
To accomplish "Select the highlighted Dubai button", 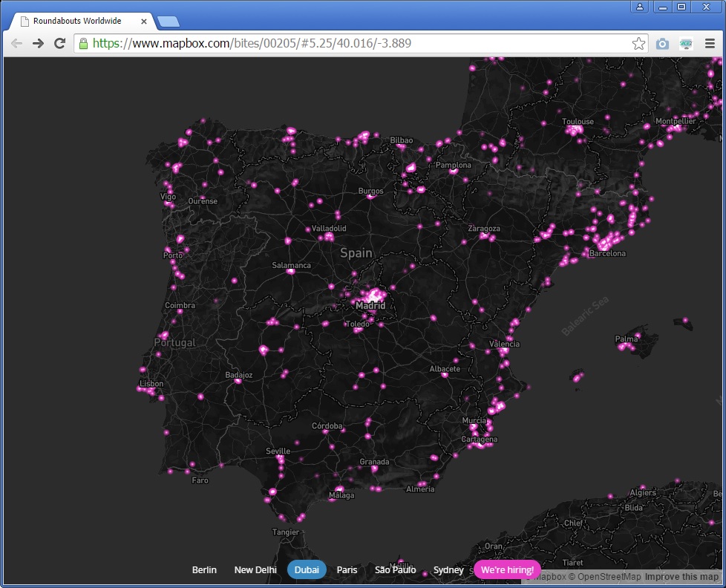I will [307, 570].
